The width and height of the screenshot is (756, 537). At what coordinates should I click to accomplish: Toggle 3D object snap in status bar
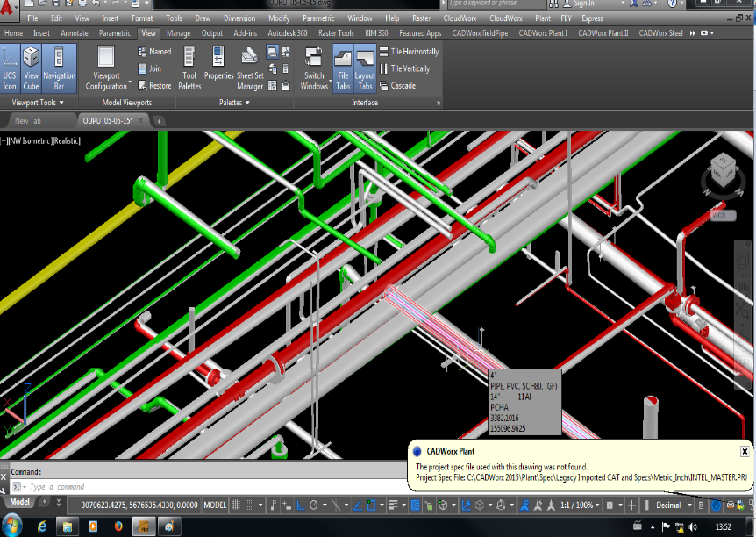[x=443, y=505]
